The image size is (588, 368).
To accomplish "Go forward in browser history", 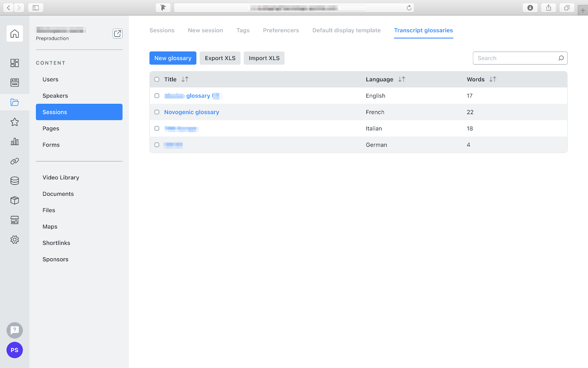I will click(x=19, y=8).
